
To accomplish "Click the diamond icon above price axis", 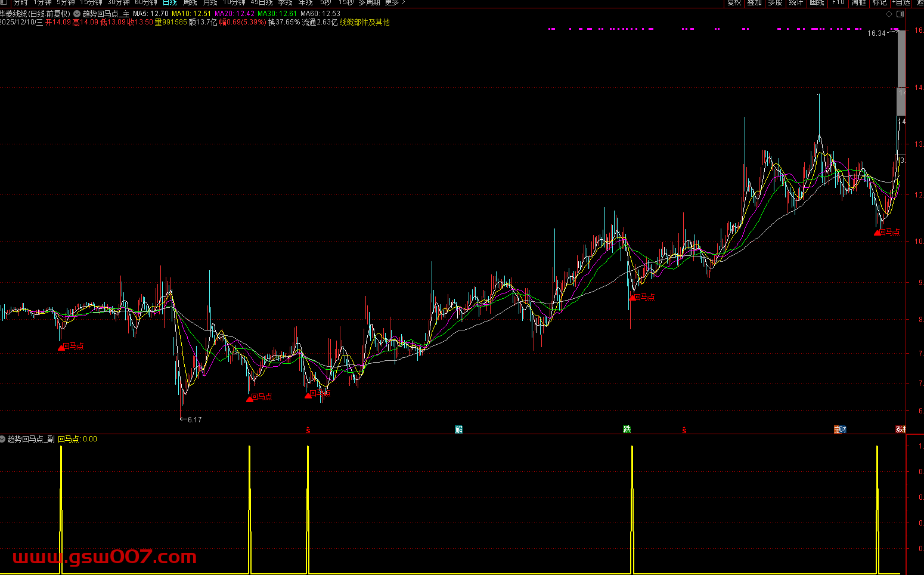I will click(889, 14).
